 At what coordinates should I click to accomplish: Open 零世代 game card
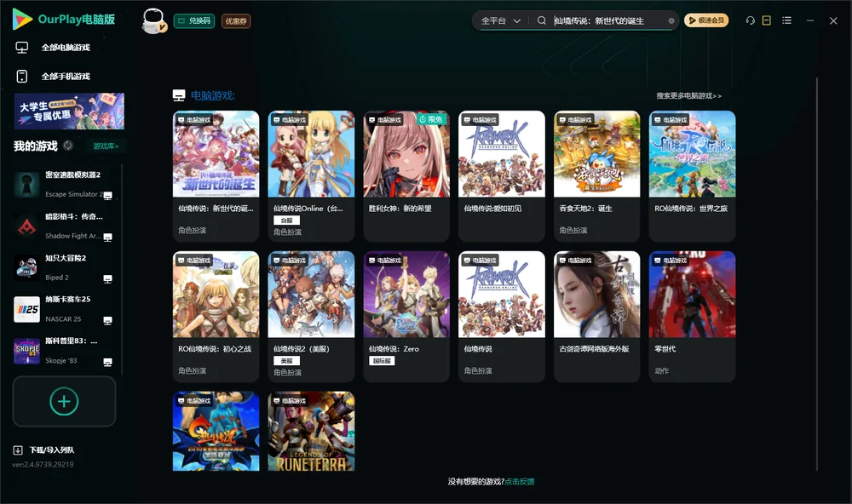tap(692, 317)
